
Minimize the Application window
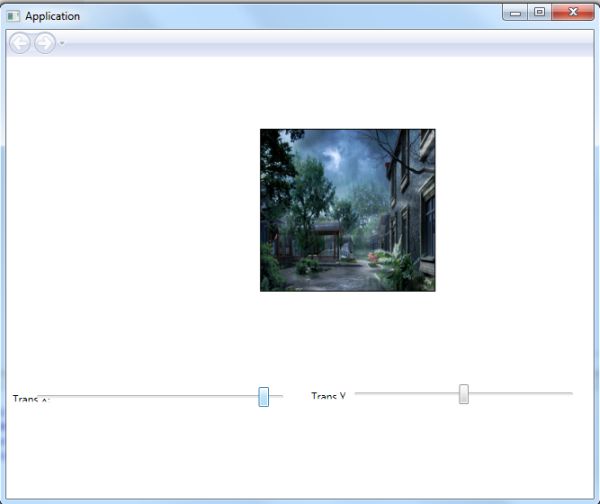pos(515,13)
